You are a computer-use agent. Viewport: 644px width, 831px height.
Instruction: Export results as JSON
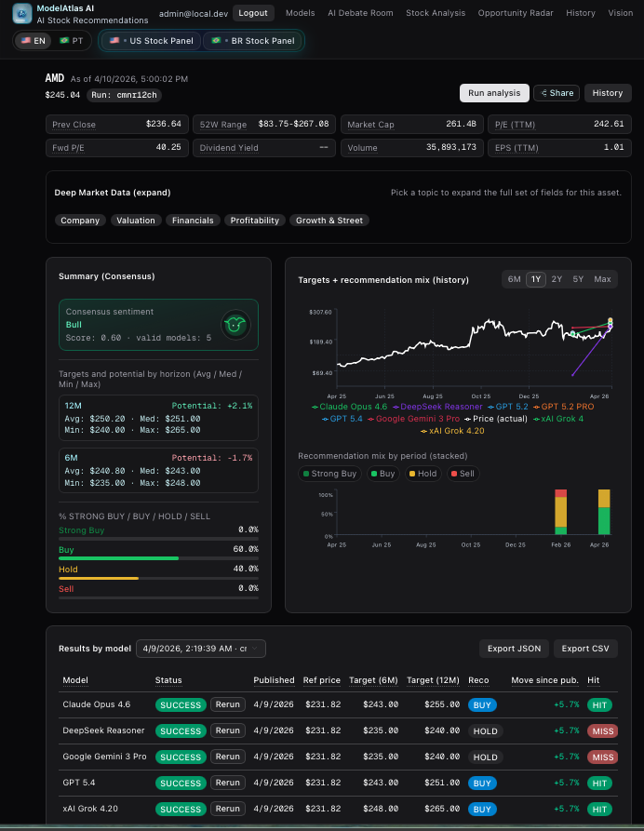514,649
